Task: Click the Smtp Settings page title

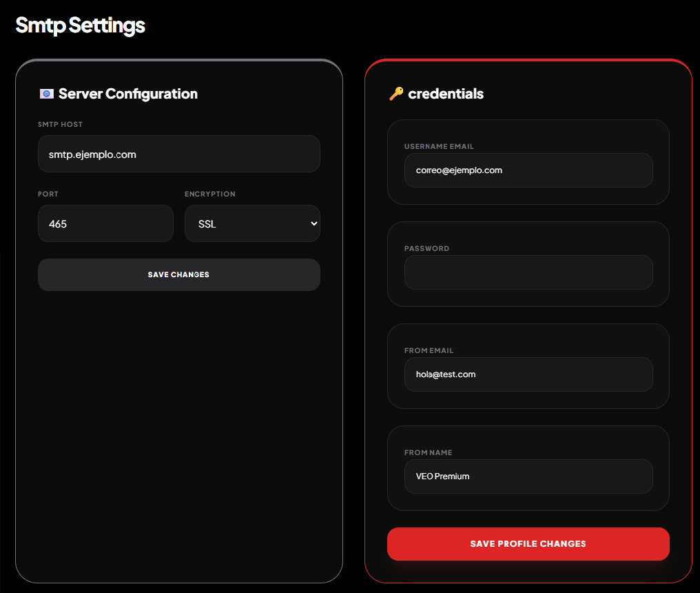Action: 80,25
